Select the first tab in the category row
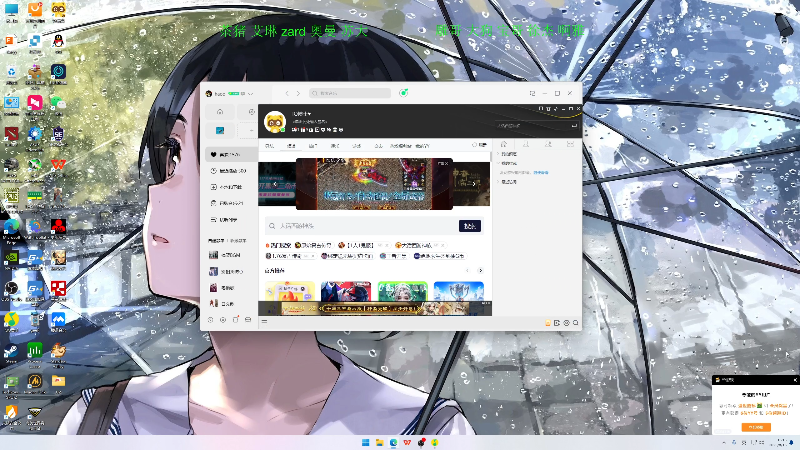Viewport: 800px width, 450px height. click(269, 146)
